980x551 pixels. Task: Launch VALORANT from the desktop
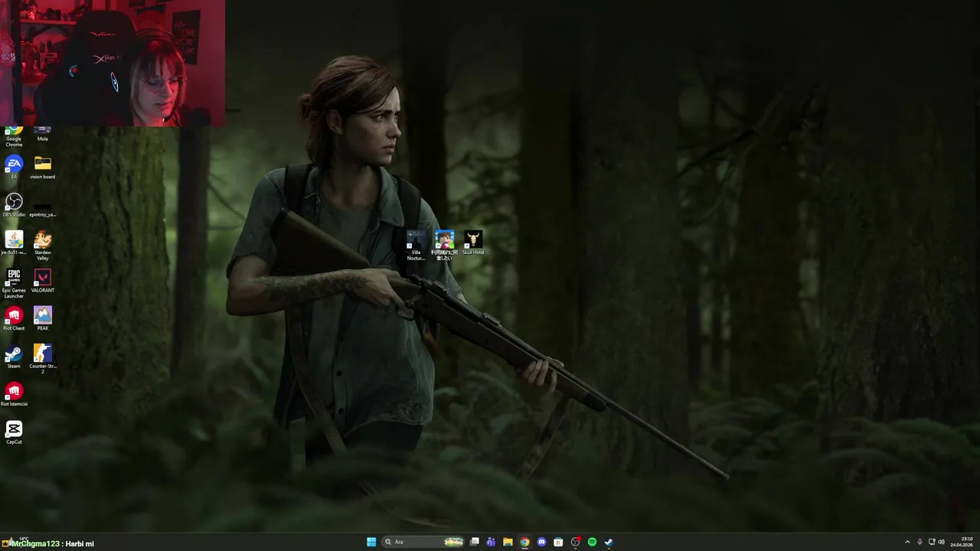coord(43,281)
